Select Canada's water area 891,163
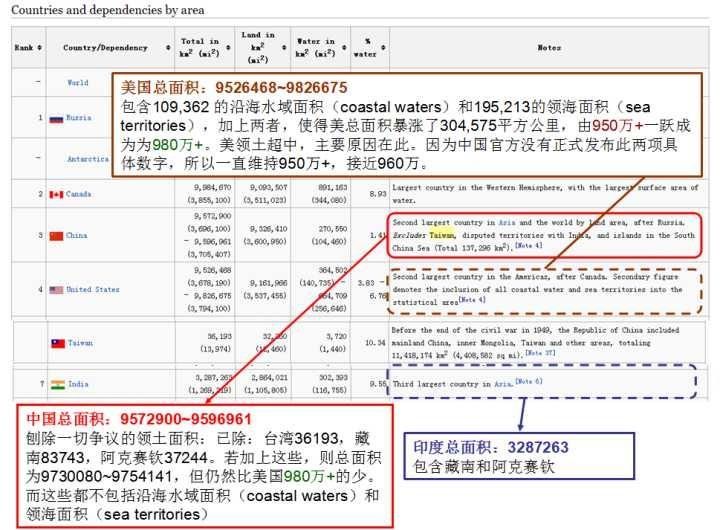The height and width of the screenshot is (530, 720). point(333,187)
